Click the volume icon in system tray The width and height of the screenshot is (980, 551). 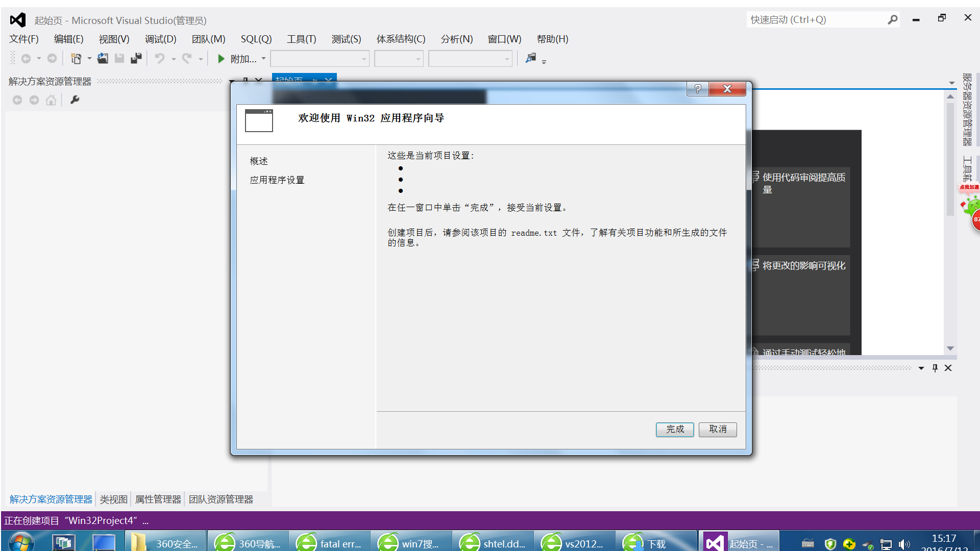(x=904, y=544)
